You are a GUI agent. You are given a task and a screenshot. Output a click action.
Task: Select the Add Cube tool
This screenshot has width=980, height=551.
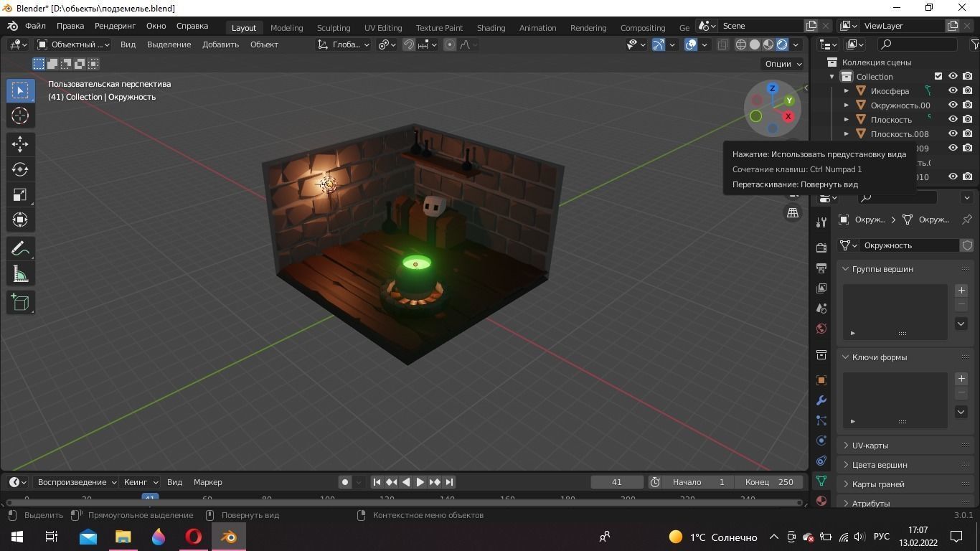(x=20, y=302)
